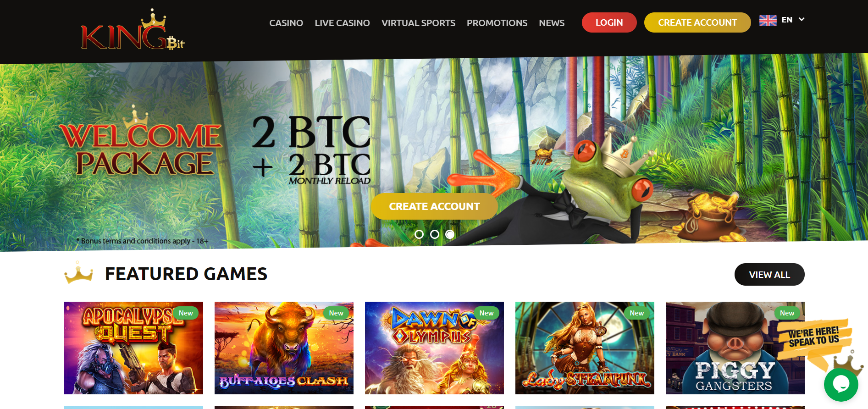Click Create Account on welcome banner
Screen dimensions: 868x409
click(434, 206)
